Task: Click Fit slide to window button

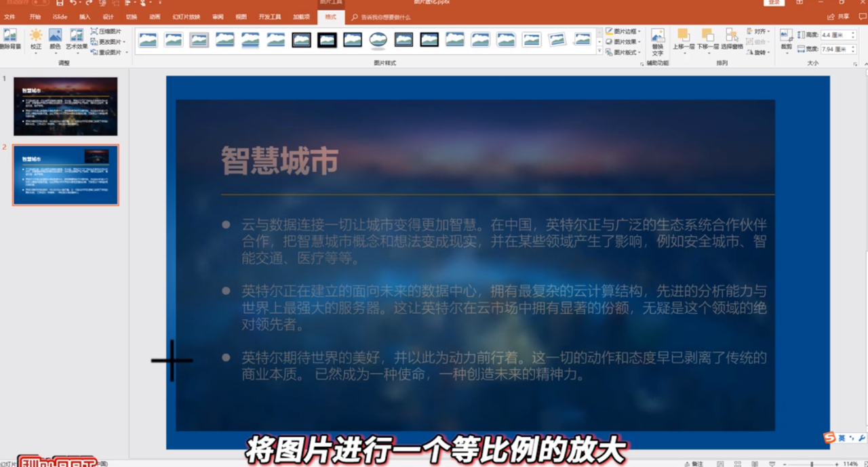Action: (x=865, y=464)
